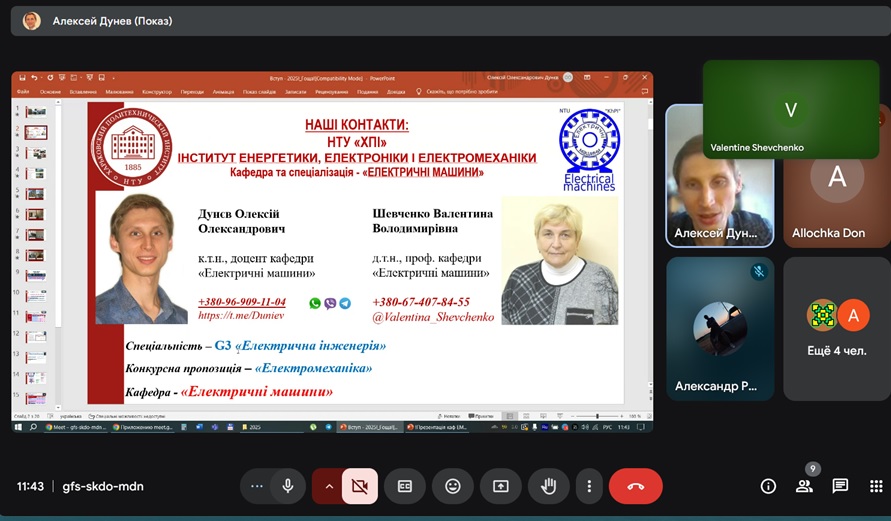Open the Конструктор ribbon tab
Screen dimensions: 891x521
point(157,91)
